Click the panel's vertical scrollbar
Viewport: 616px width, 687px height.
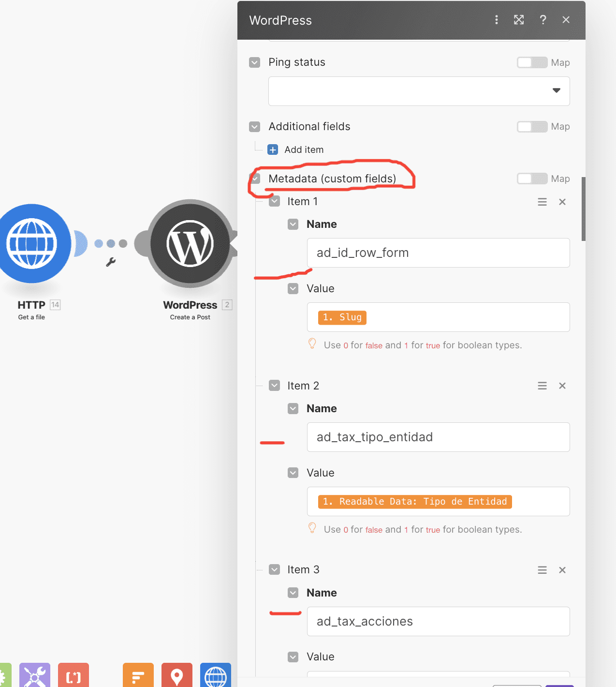[583, 209]
